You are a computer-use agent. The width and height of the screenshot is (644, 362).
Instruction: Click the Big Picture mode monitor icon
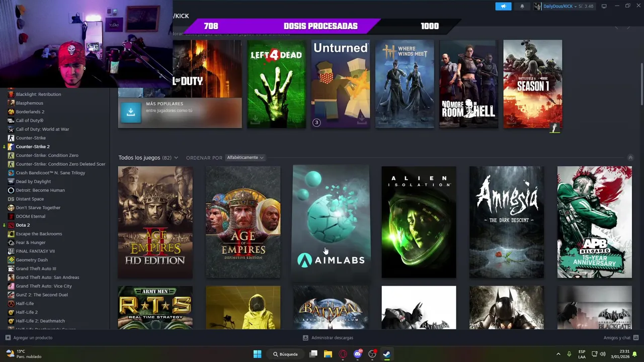click(604, 6)
